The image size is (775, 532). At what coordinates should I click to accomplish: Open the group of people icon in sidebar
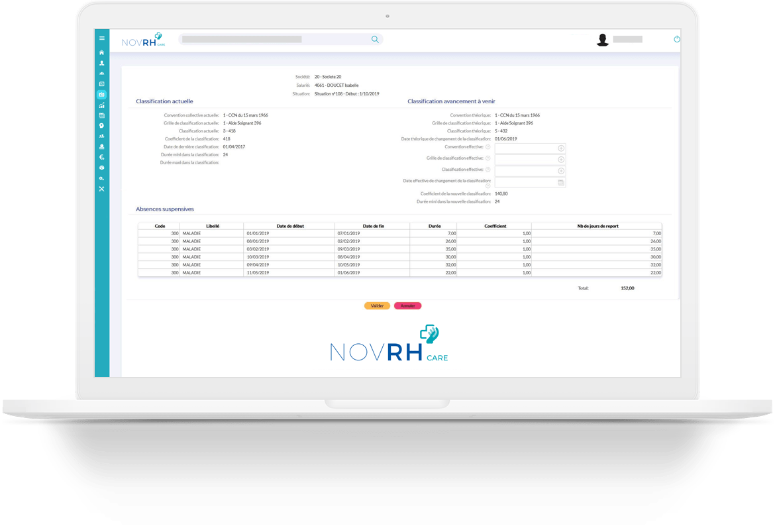(102, 136)
